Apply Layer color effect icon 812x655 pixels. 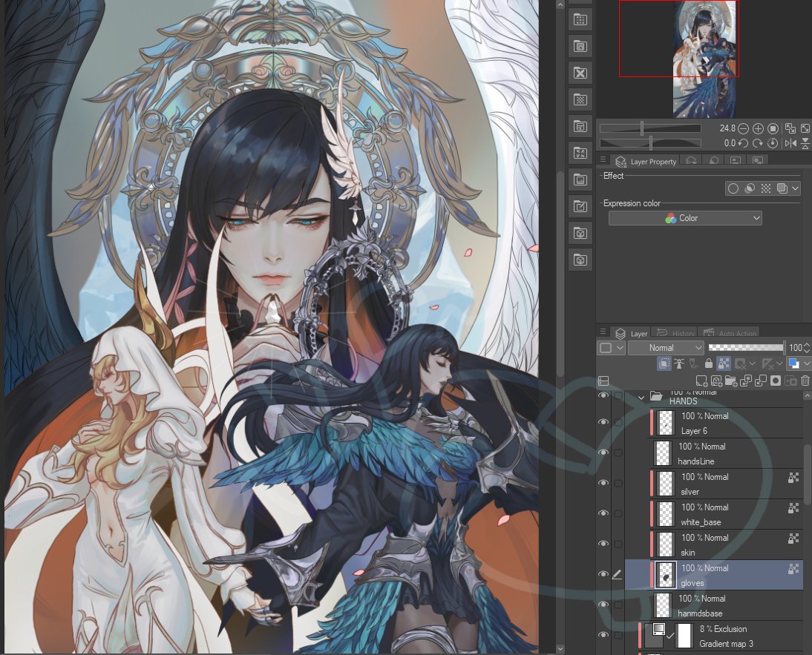pos(782,188)
